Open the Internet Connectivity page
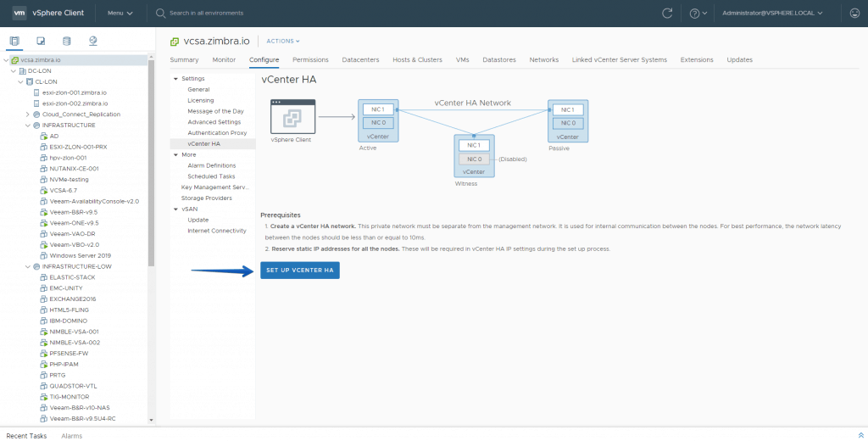Screen dimensions: 868x441 217,231
